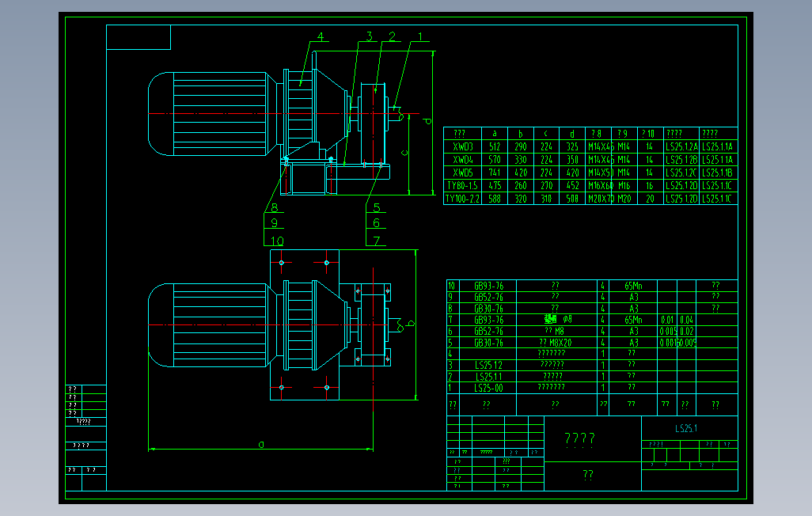Select the LS25.1.1B part code
Viewport: 812px width, 516px height.
pos(718,173)
